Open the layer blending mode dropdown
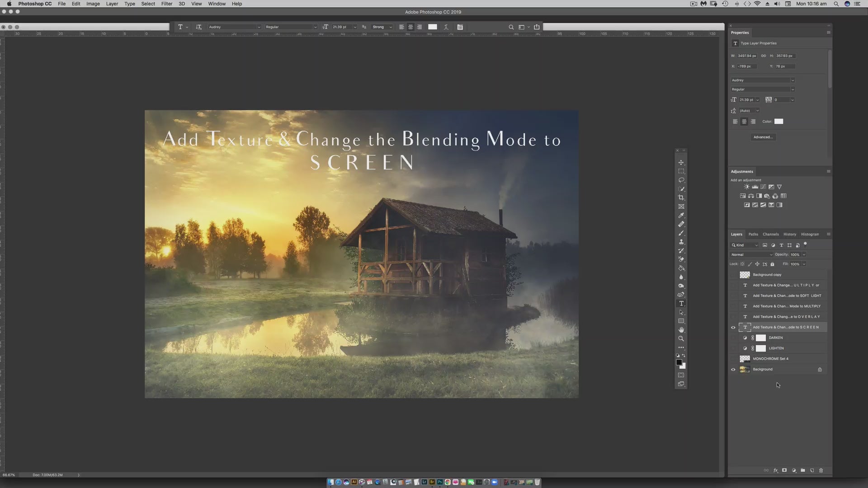This screenshot has width=868, height=488. (752, 255)
